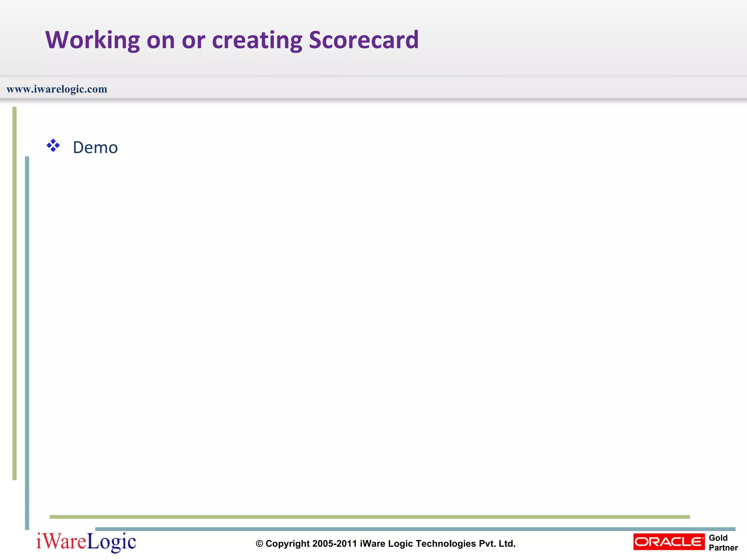This screenshot has width=747, height=560.
Task: Click the slide title Working on or creating Scorecard
Action: click(x=232, y=40)
